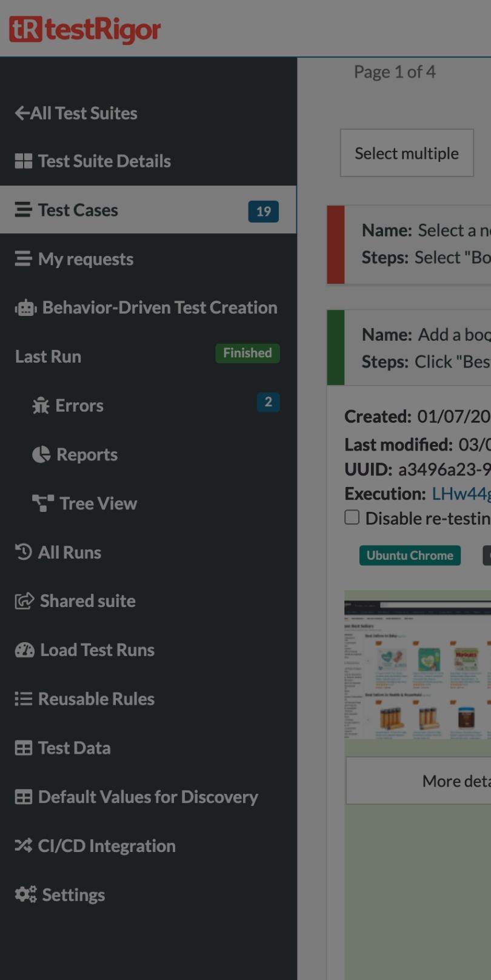Click the back arrow beside All Test Suites

(22, 113)
